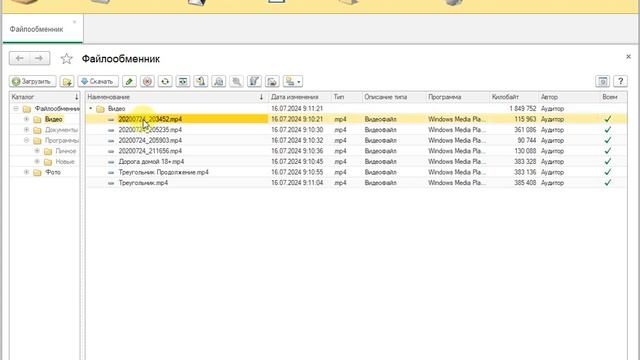The image size is (640, 360).
Task: Sort by the Каталог column header
Action: [45, 97]
